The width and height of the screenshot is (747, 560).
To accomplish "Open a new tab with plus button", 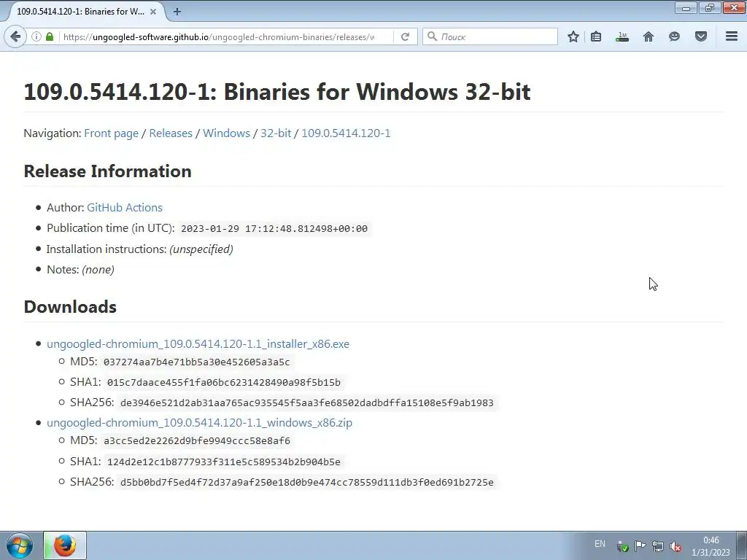I will tap(177, 12).
